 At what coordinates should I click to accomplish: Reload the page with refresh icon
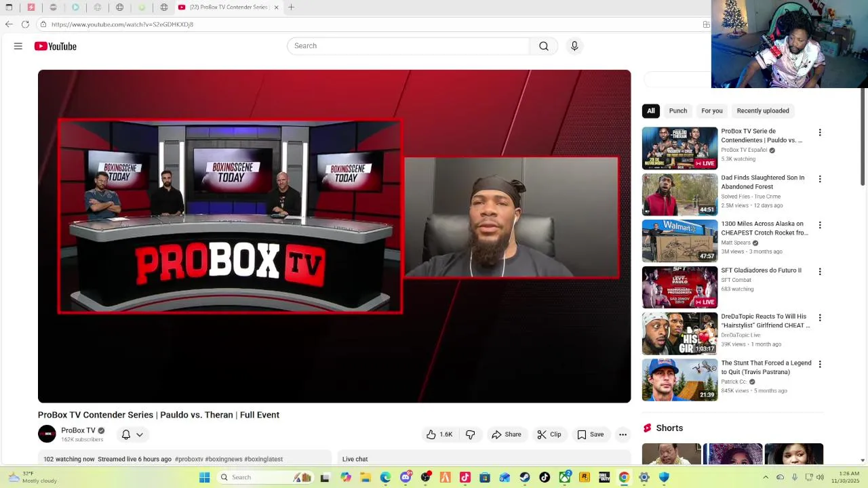[25, 24]
